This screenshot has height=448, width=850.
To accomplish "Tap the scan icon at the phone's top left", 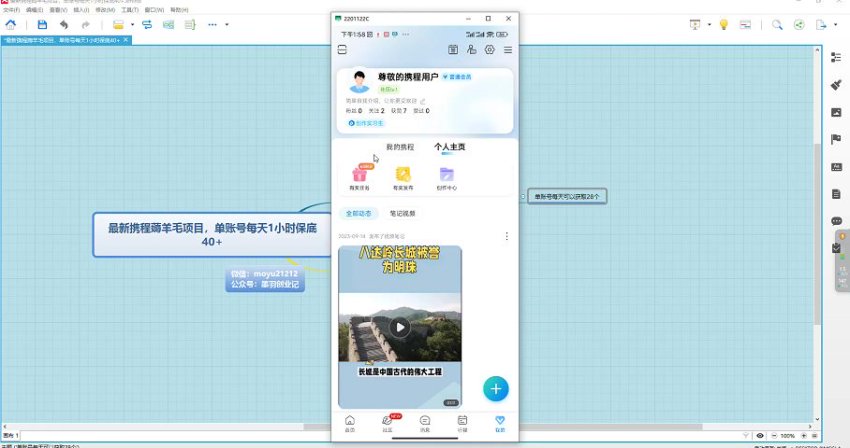I will tap(342, 49).
